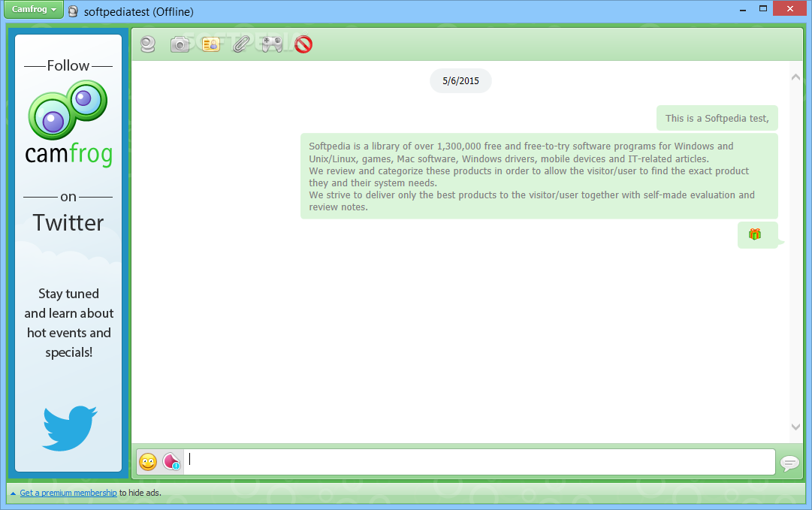Open the contact profile card icon
Image resolution: width=812 pixels, height=510 pixels.
[211, 44]
